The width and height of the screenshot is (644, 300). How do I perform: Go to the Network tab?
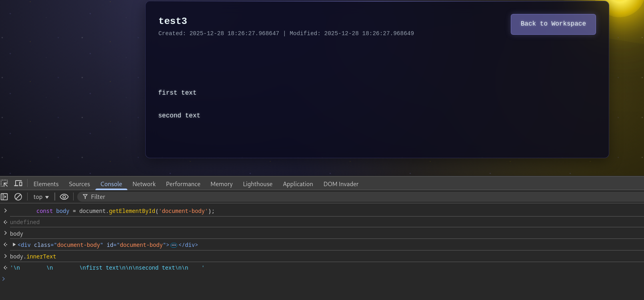tap(144, 184)
